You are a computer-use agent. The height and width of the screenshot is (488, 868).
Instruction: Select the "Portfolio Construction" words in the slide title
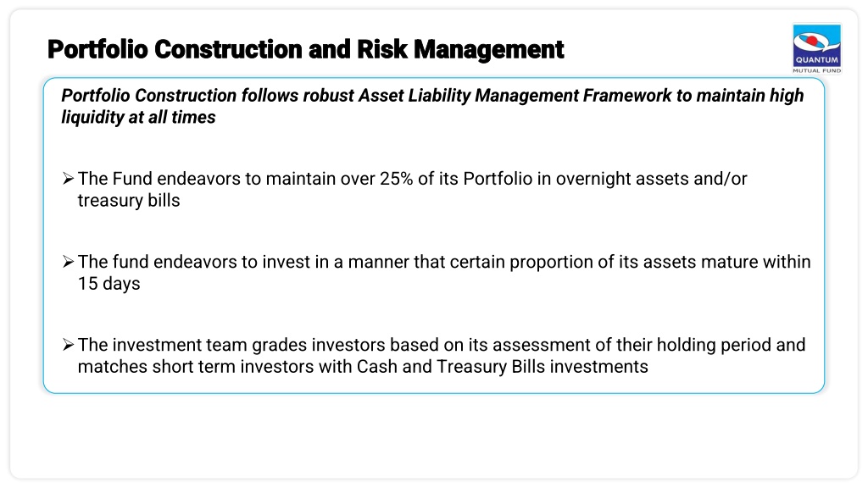pos(175,49)
